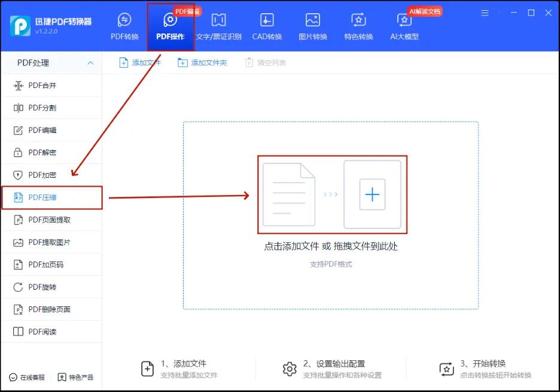Select PDF分割 in the sidebar
Screen dimensions: 560x392
51,108
